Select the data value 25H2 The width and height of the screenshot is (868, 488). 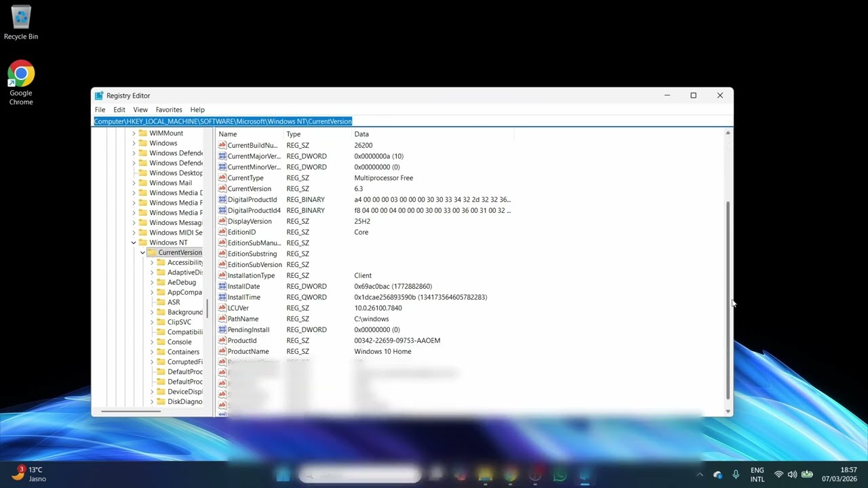[x=362, y=221]
